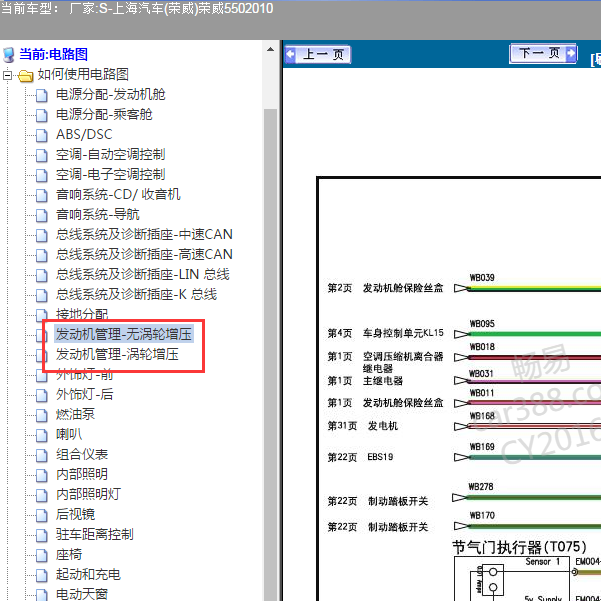Click the document icon beside 燃油泵
Image resolution: width=601 pixels, height=601 pixels.
41,415
